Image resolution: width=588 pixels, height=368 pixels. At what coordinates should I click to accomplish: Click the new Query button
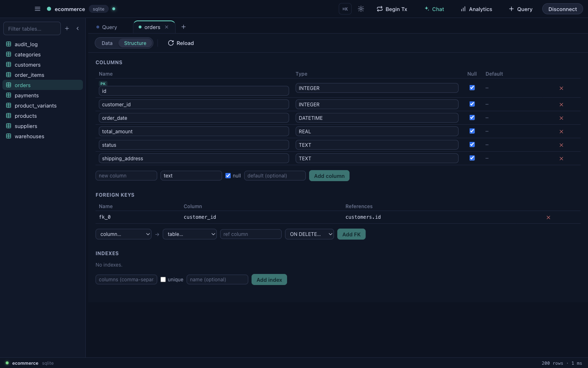(521, 9)
